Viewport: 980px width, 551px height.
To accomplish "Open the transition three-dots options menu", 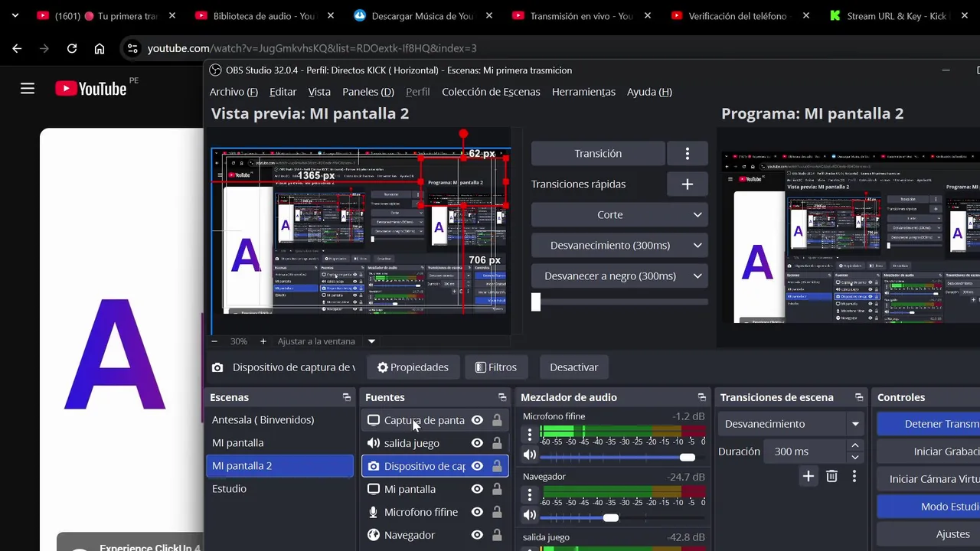I will (688, 154).
